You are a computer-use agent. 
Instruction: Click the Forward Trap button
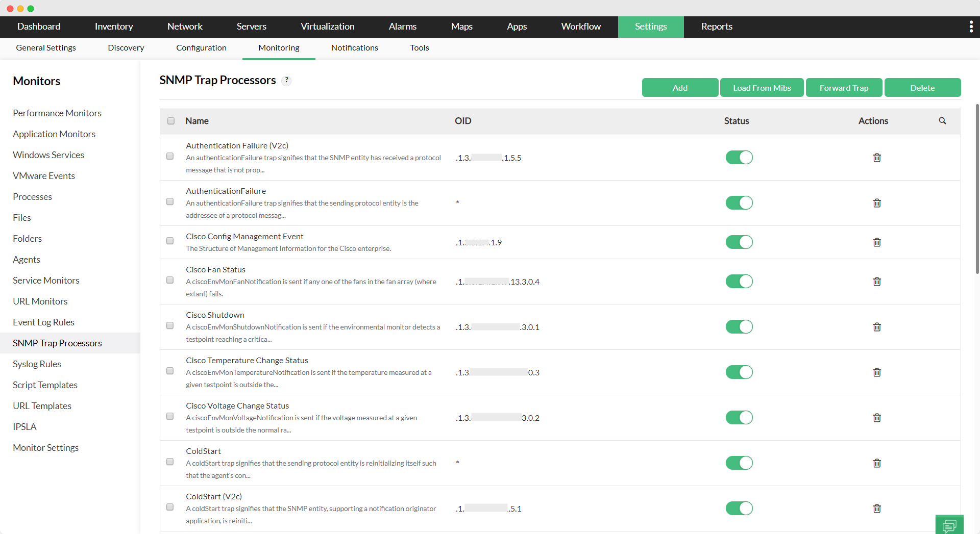[x=844, y=87]
